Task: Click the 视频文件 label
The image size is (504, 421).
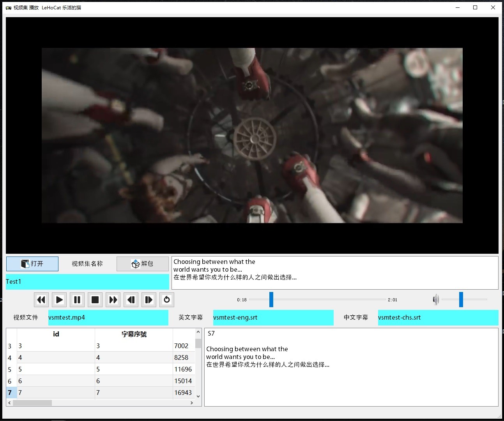Action: pyautogui.click(x=26, y=318)
